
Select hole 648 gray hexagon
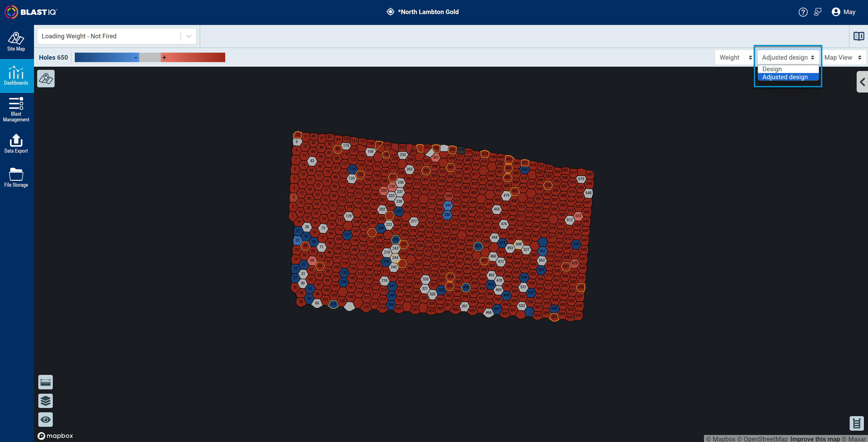588,193
